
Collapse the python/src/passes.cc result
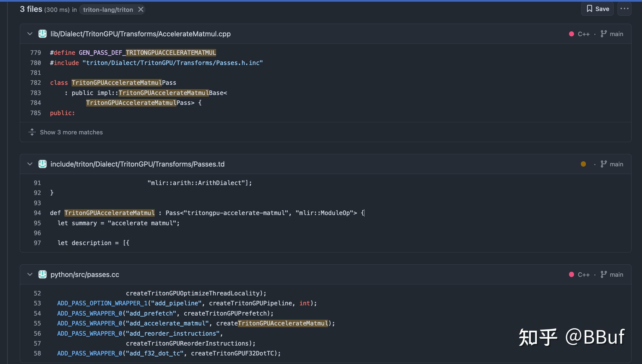pos(30,275)
